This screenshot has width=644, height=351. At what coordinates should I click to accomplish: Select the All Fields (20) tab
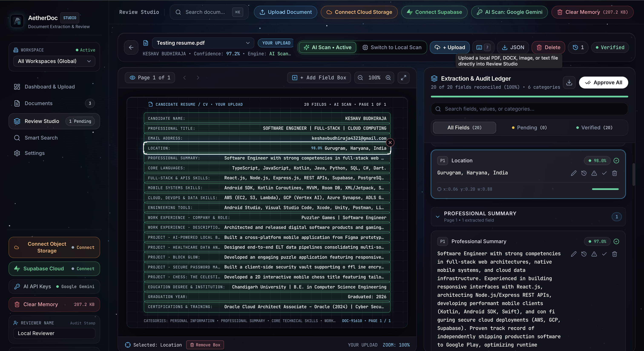[x=464, y=128]
